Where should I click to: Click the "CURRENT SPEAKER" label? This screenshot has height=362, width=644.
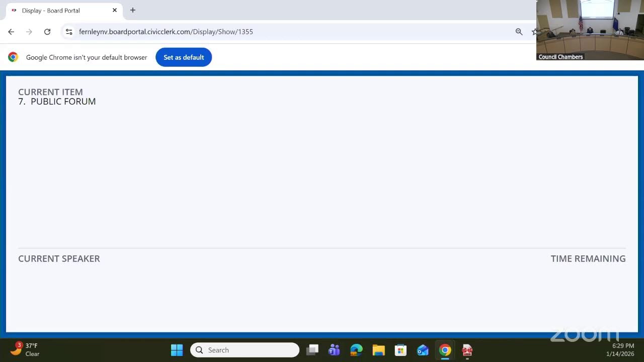click(x=59, y=258)
